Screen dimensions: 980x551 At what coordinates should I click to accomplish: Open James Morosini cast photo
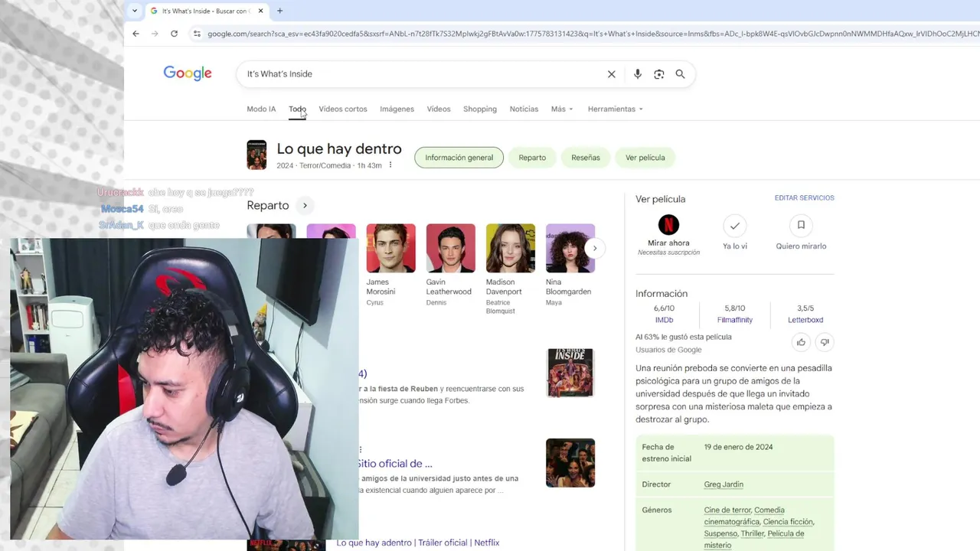click(390, 248)
